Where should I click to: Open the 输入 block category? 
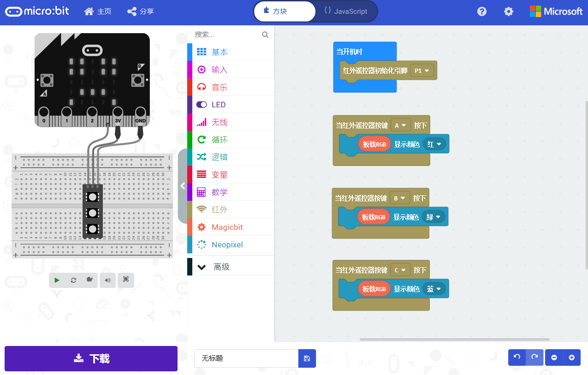click(231, 70)
